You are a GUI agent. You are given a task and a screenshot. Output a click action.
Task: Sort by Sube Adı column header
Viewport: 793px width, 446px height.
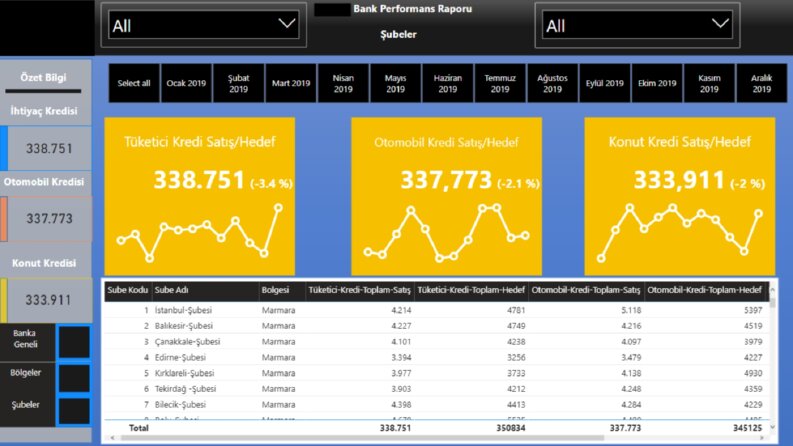coord(205,290)
